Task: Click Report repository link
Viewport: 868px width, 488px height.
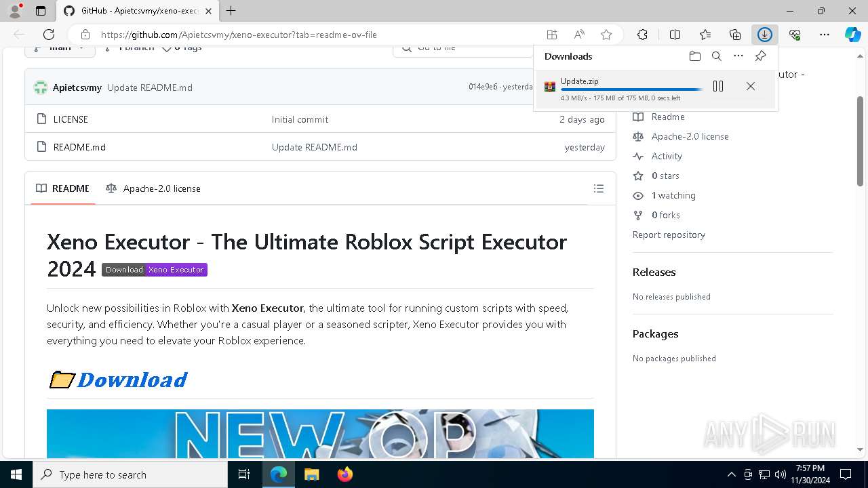Action: (x=669, y=235)
